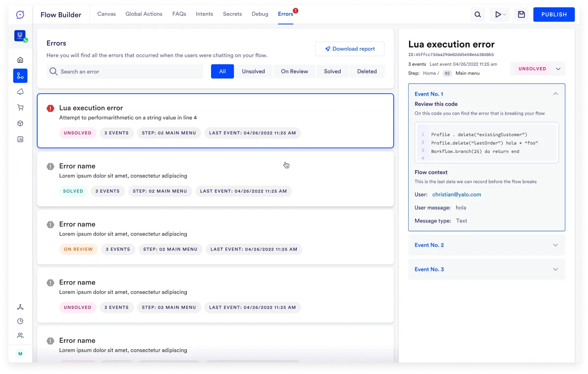The image size is (588, 374).
Task: Open the analytics chart sidebar icon
Action: coord(20,139)
